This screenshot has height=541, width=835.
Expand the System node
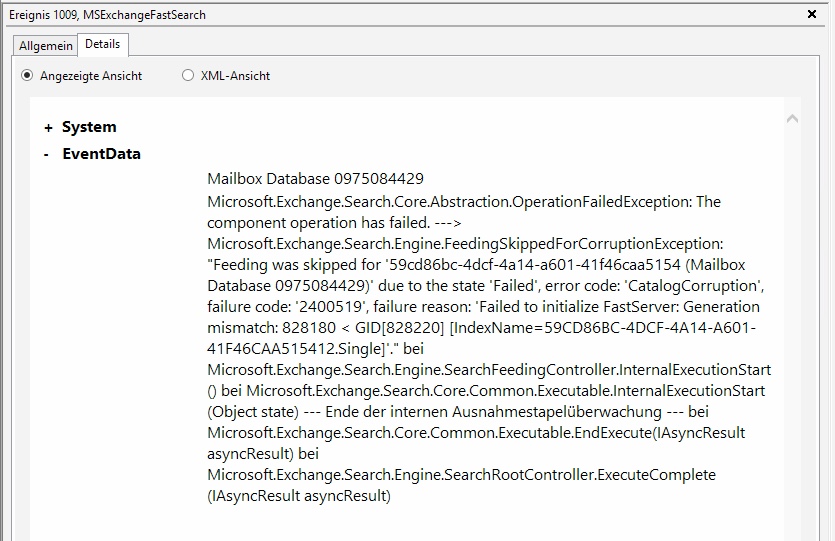tap(48, 128)
